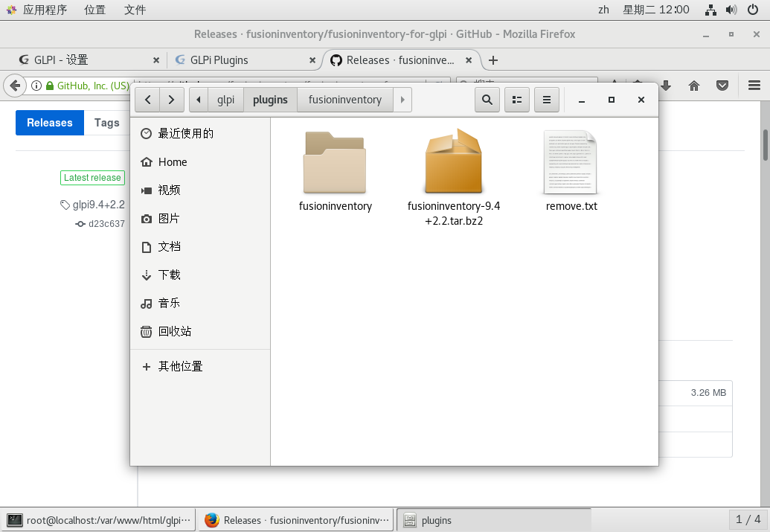This screenshot has width=770, height=532.
Task: Close the Releases GitHub tab
Action: click(469, 60)
